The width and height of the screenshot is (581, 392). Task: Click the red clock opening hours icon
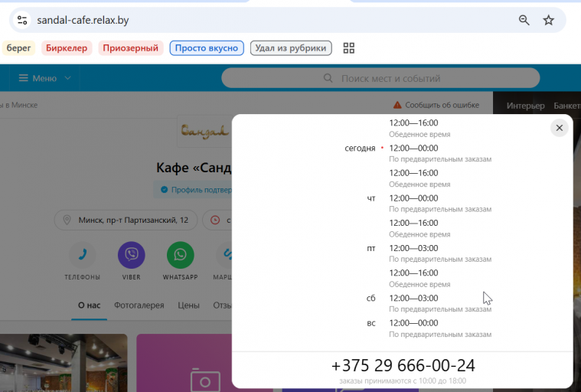215,220
